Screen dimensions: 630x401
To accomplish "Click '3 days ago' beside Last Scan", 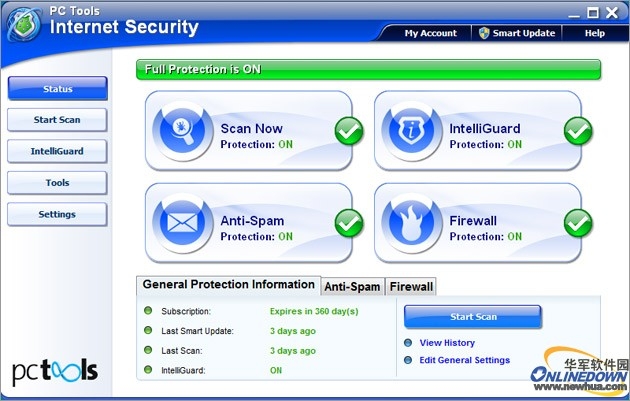I will click(x=292, y=351).
